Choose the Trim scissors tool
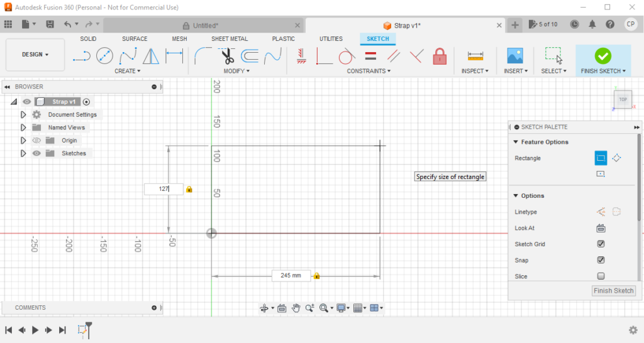This screenshot has width=644, height=343. (x=227, y=57)
